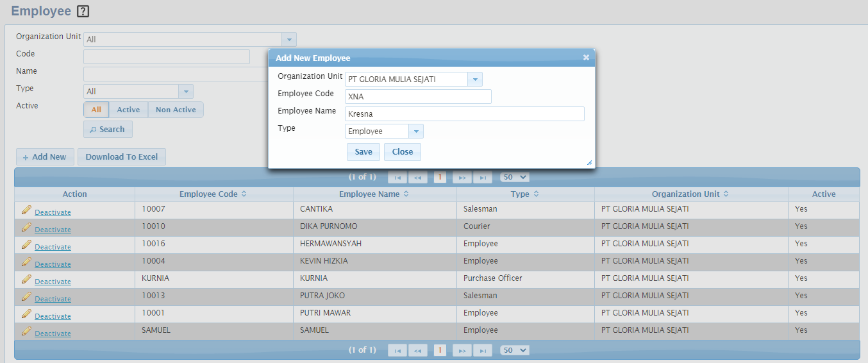Click the Close button in dialog

click(403, 152)
